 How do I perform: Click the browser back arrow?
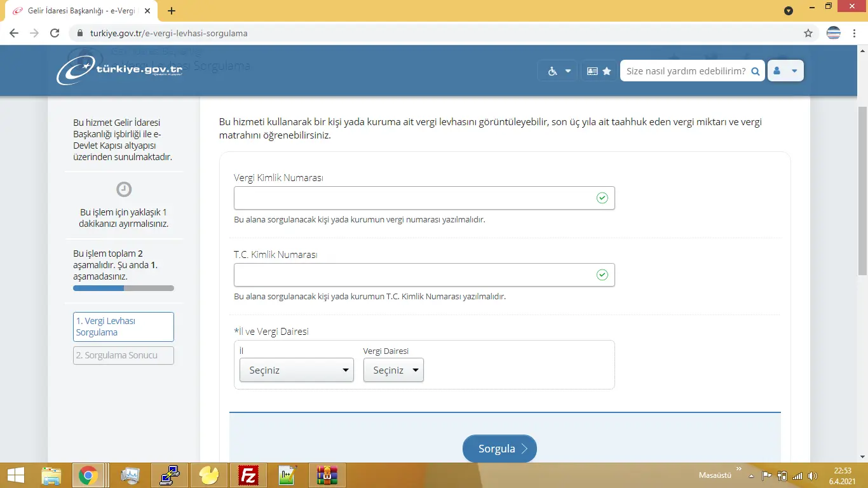tap(14, 33)
